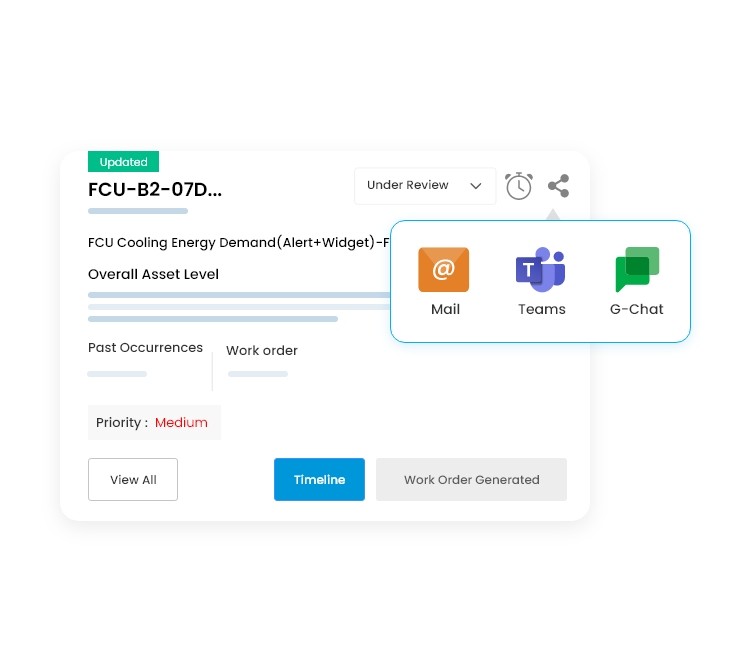Open the Work order section
751x671 pixels.
coord(262,351)
